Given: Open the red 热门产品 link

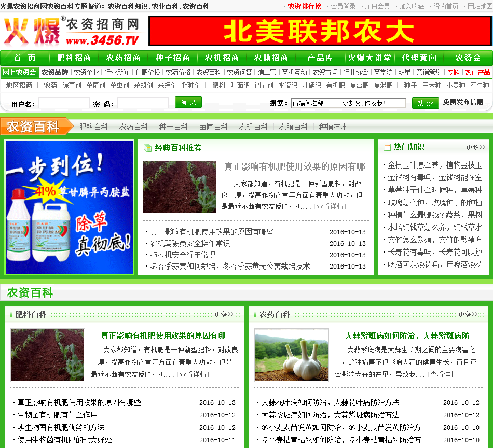Looking at the screenshot, I should coord(478,72).
